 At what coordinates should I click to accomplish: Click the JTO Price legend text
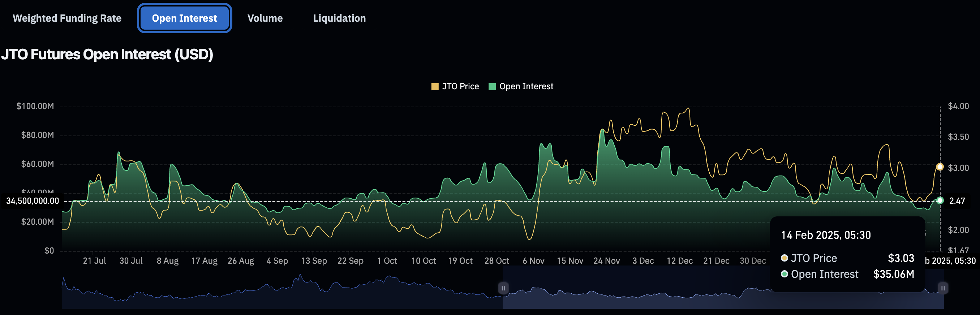[460, 87]
